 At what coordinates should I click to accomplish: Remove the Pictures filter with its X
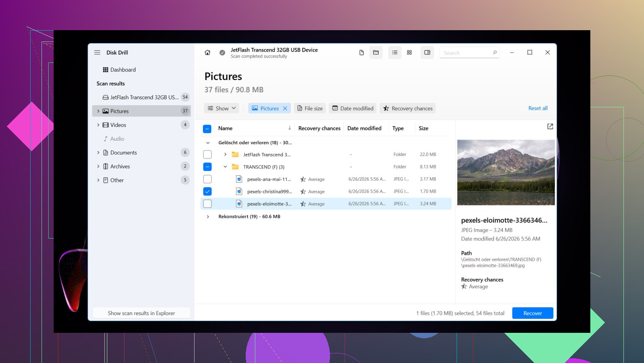pyautogui.click(x=285, y=108)
